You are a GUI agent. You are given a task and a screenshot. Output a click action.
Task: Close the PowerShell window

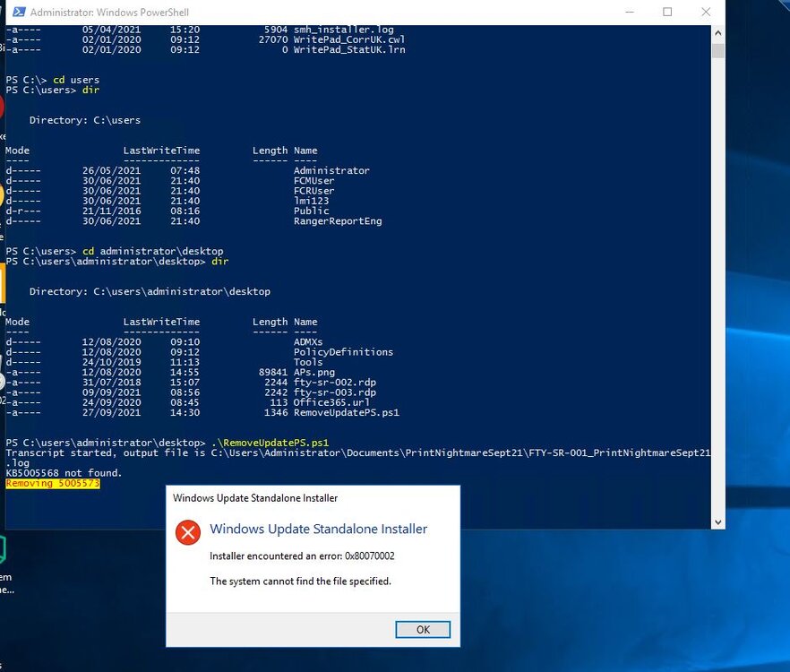click(706, 12)
